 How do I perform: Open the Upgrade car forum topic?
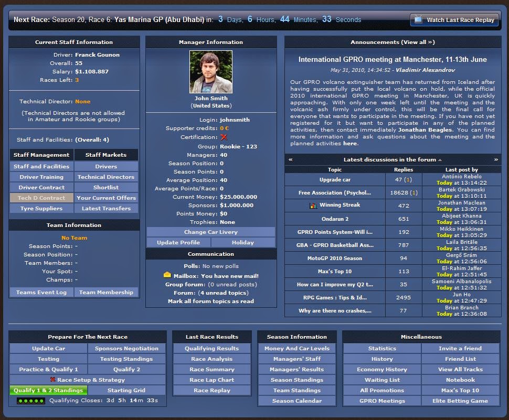tap(335, 180)
